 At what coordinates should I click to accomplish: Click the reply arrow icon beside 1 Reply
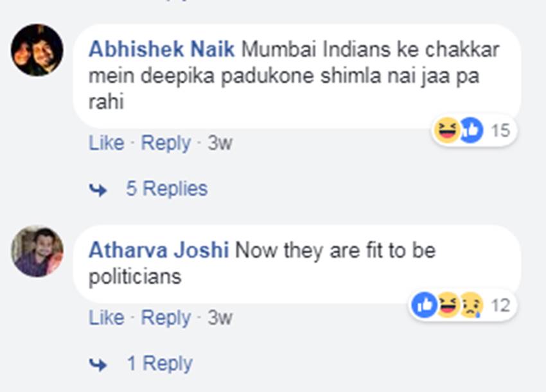coord(98,364)
